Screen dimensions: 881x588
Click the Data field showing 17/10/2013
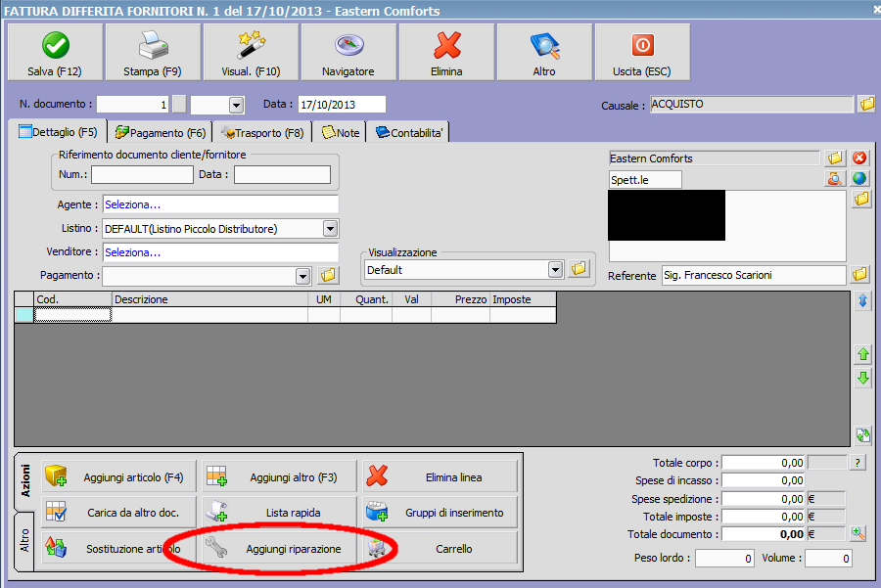pos(342,105)
